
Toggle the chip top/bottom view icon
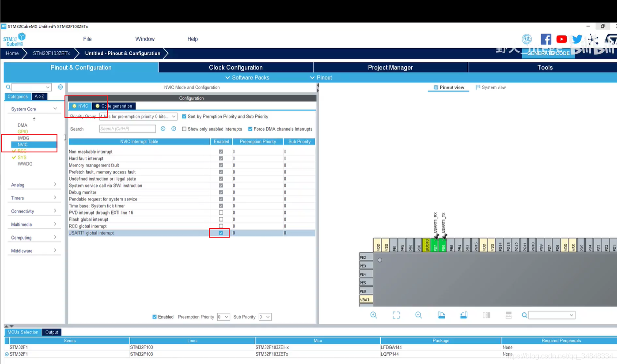tap(508, 315)
